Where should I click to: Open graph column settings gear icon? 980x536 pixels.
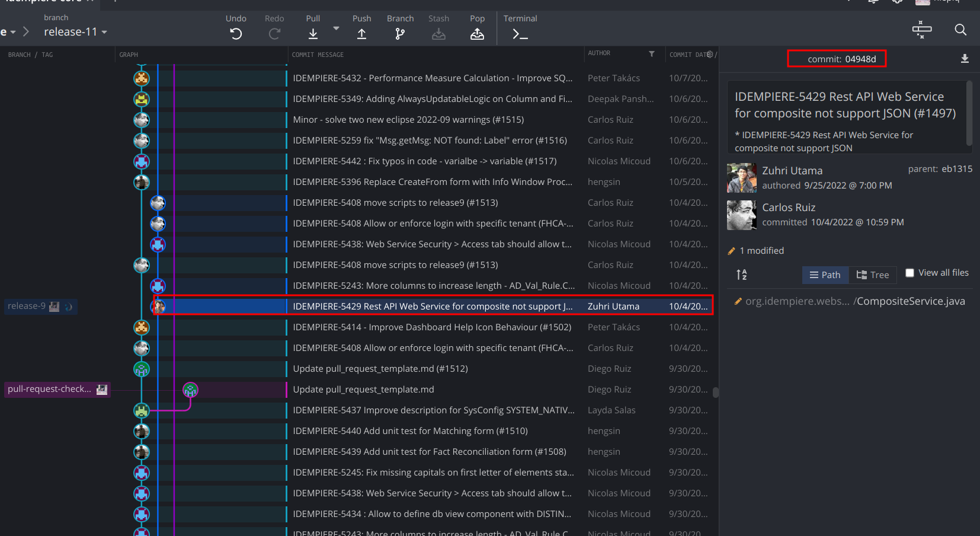[x=710, y=54]
